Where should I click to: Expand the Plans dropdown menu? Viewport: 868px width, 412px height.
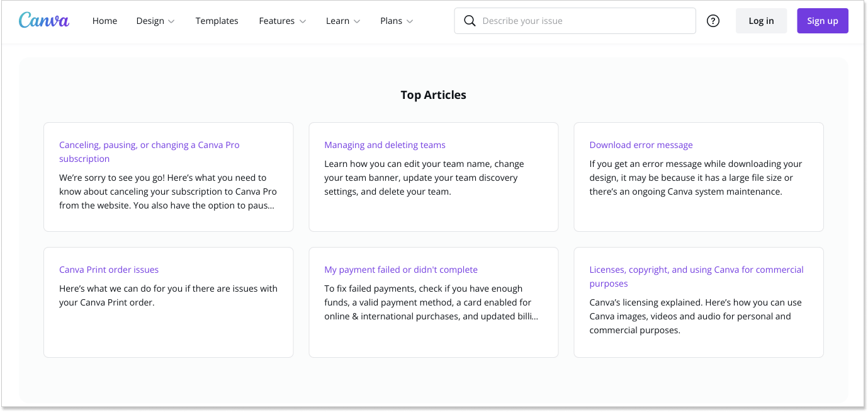[397, 21]
